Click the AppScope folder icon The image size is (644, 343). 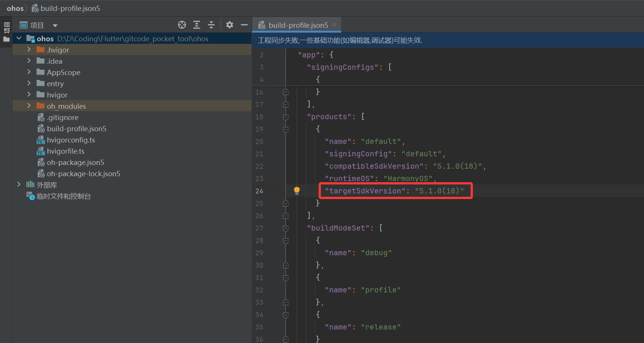41,72
